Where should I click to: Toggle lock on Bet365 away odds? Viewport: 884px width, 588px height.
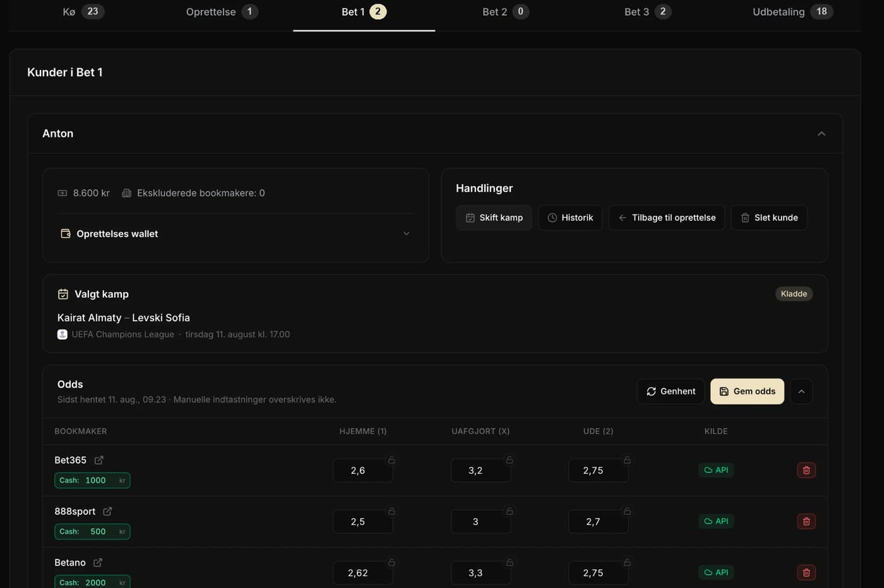[627, 460]
